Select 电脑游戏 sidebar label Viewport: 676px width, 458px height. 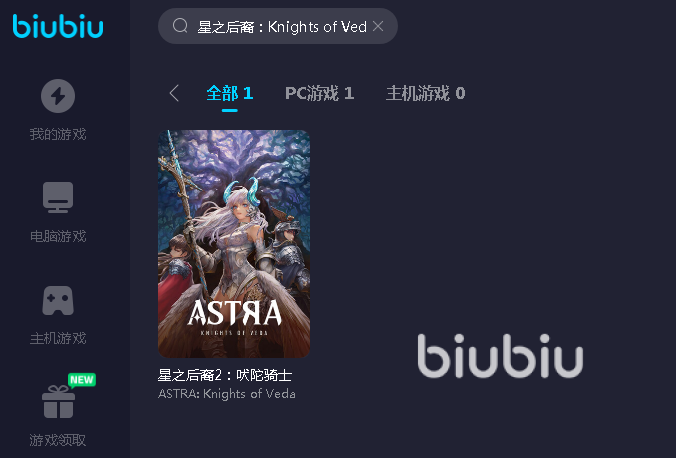click(x=58, y=236)
